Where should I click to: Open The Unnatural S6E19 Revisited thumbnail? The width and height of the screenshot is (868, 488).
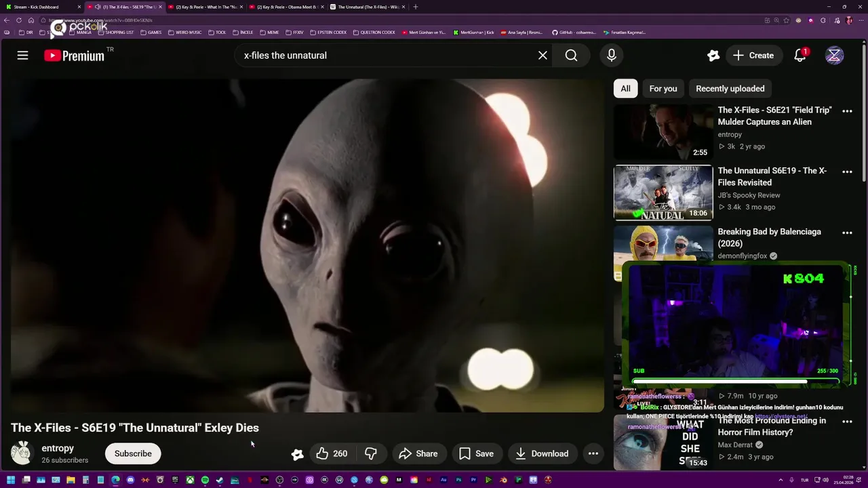tap(663, 192)
